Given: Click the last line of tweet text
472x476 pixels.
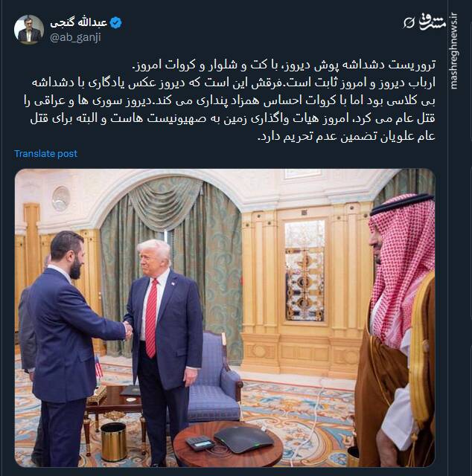Looking at the screenshot, I should click(346, 136).
